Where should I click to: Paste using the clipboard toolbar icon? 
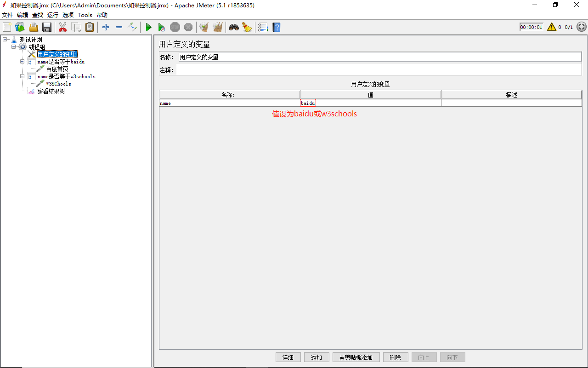(x=90, y=27)
